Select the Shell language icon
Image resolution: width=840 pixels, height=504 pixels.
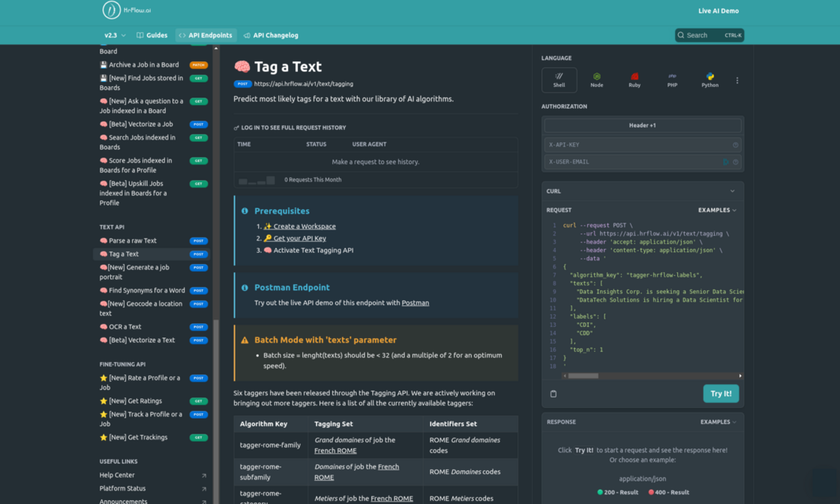[559, 79]
